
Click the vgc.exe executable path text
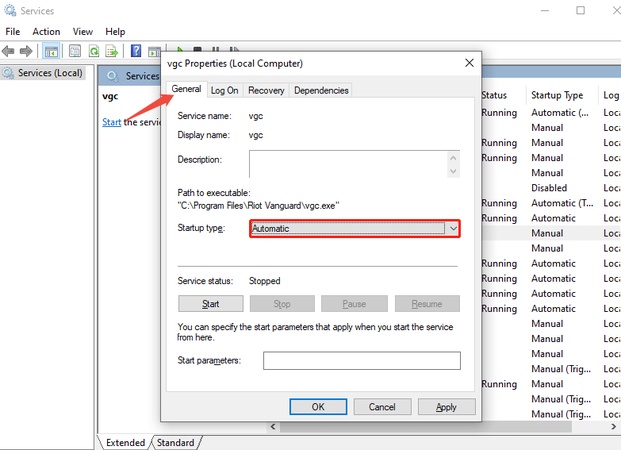(x=258, y=206)
